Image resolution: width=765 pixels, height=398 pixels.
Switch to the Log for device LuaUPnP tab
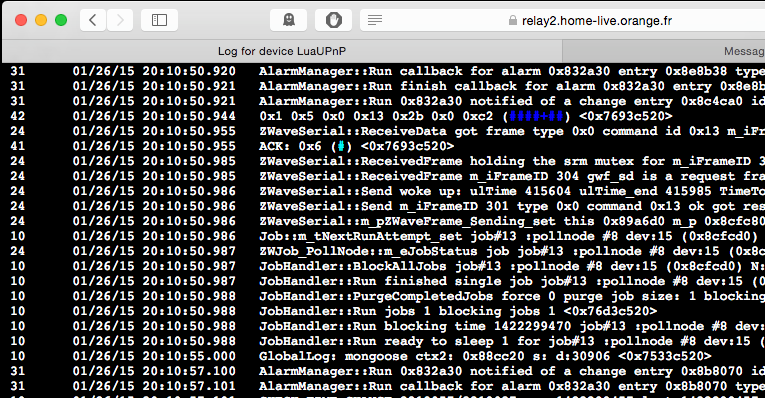(282, 51)
